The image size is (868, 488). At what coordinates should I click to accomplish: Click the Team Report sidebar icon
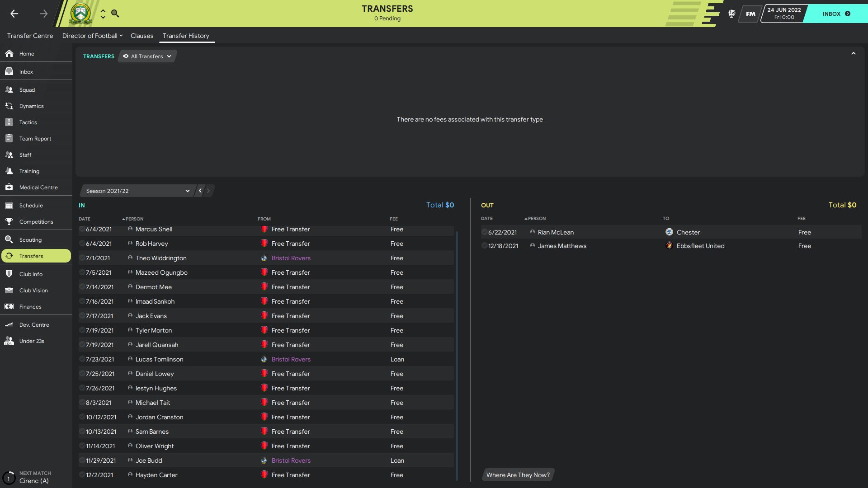[x=9, y=138]
